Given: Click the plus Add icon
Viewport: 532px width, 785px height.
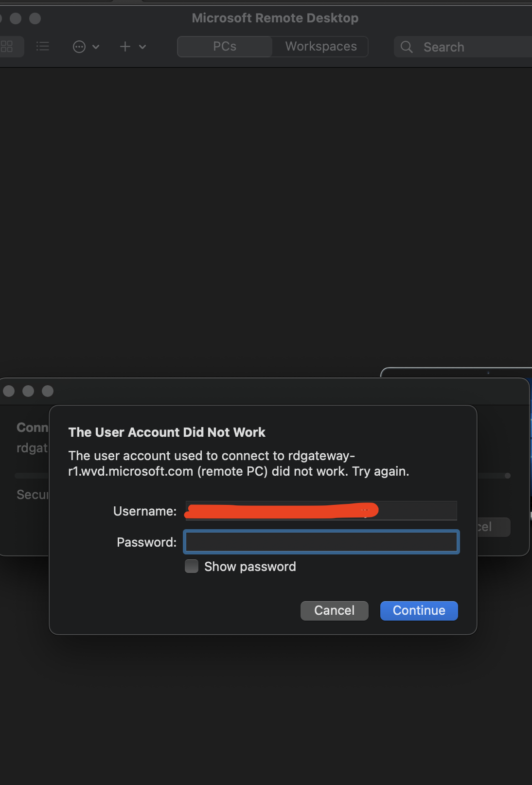Looking at the screenshot, I should (125, 46).
